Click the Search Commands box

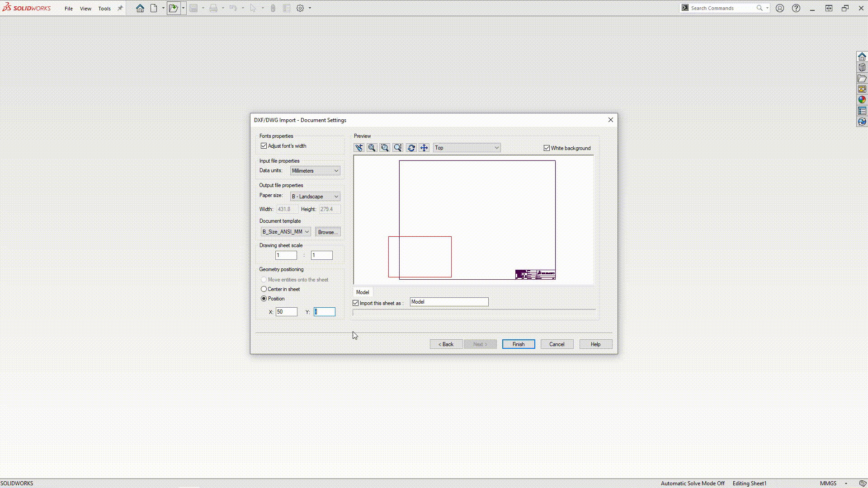pos(722,8)
